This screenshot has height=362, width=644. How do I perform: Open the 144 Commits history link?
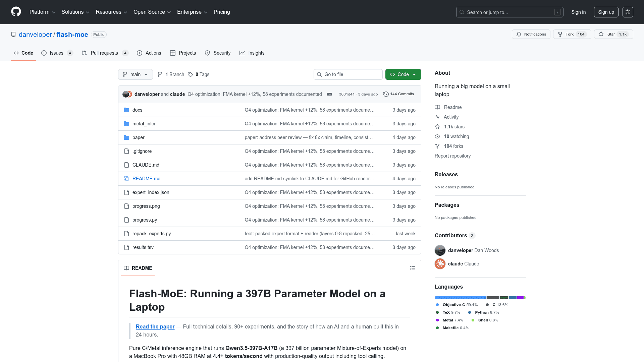tap(398, 94)
